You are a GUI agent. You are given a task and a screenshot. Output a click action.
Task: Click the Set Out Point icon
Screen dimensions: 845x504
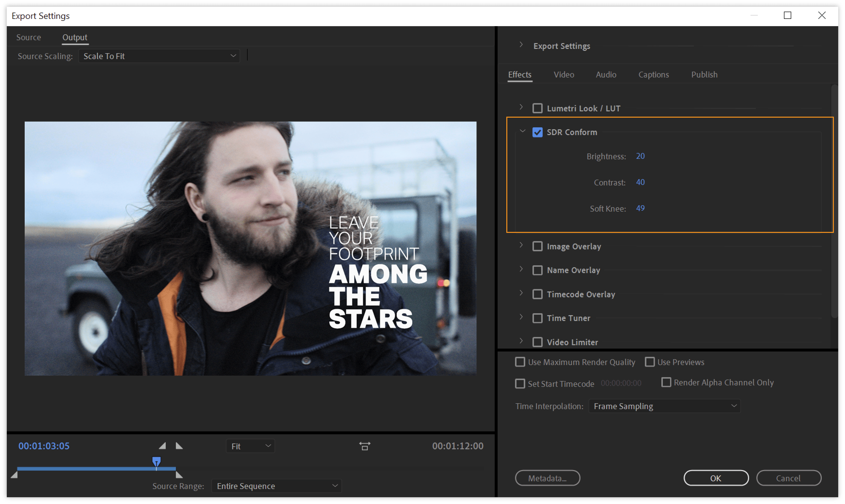point(179,445)
